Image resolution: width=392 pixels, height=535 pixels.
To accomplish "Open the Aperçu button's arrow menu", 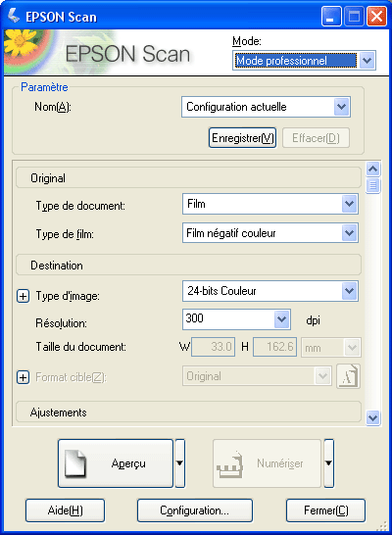I will [x=179, y=463].
